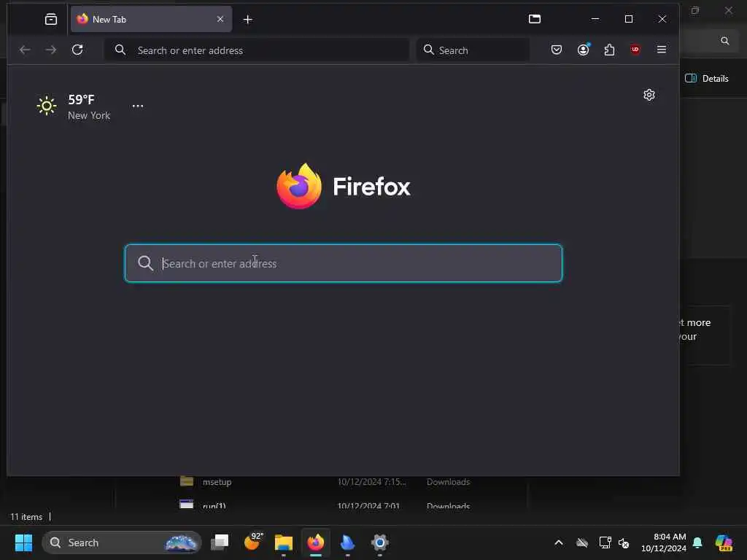Click the browser back arrow

pyautogui.click(x=25, y=50)
